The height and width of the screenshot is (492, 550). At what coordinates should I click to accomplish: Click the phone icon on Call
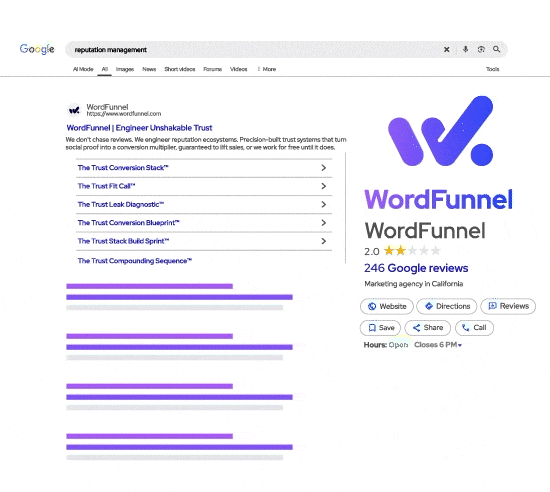(465, 328)
